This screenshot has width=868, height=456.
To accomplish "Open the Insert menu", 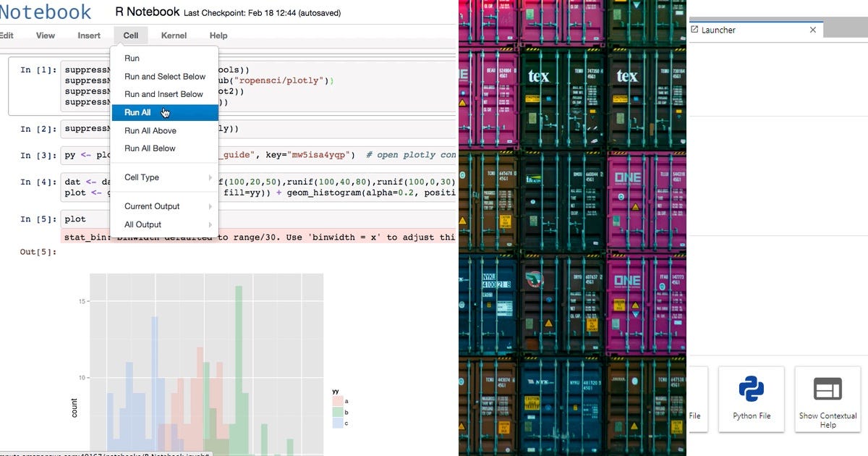I will [x=89, y=35].
